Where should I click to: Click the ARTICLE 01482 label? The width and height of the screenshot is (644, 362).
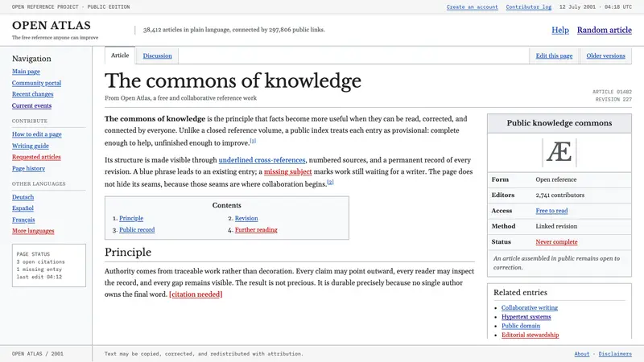pos(612,92)
